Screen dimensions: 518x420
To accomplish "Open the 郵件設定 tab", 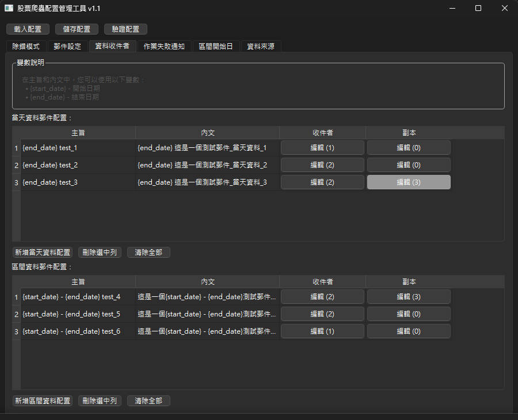I will tap(67, 46).
